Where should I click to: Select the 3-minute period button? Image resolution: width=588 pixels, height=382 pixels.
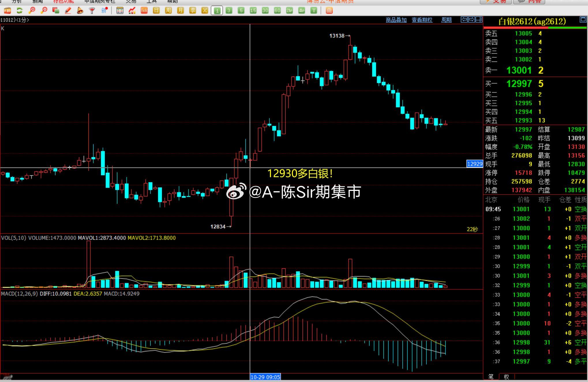pos(229,11)
